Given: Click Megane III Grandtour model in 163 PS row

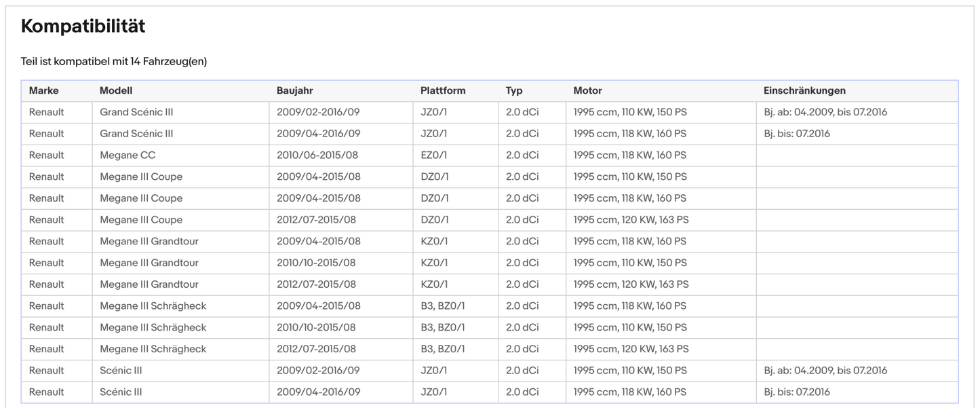Looking at the screenshot, I should [x=149, y=284].
